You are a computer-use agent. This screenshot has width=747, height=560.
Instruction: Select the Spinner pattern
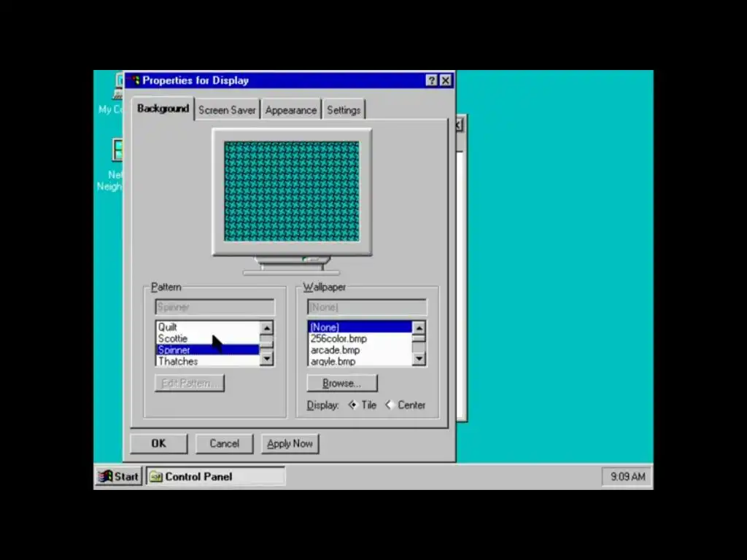coord(208,349)
